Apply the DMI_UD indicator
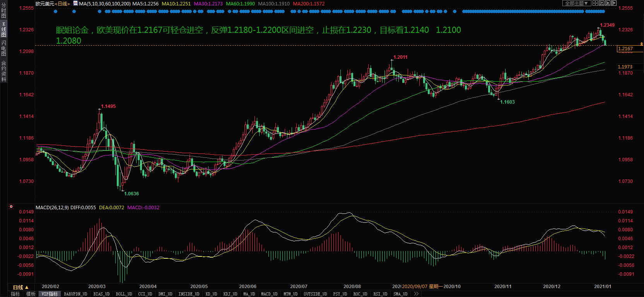This screenshot has width=644, height=297. [165, 294]
